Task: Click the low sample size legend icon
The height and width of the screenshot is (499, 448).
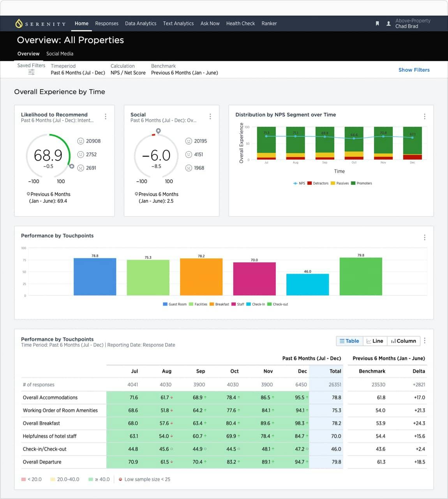Action: (121, 480)
